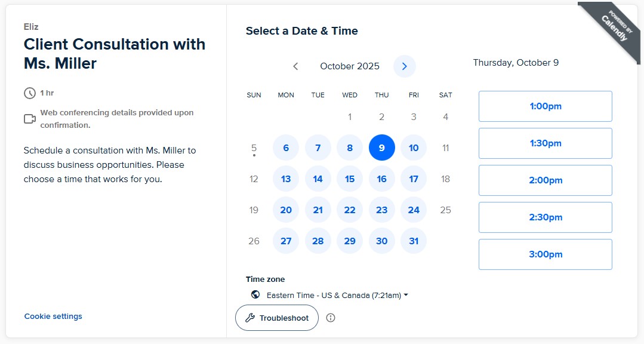The width and height of the screenshot is (644, 344).
Task: Select October 23 on the calendar
Action: pyautogui.click(x=382, y=210)
